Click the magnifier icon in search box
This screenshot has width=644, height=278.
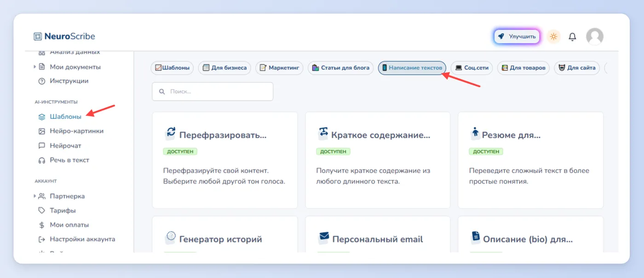point(162,92)
